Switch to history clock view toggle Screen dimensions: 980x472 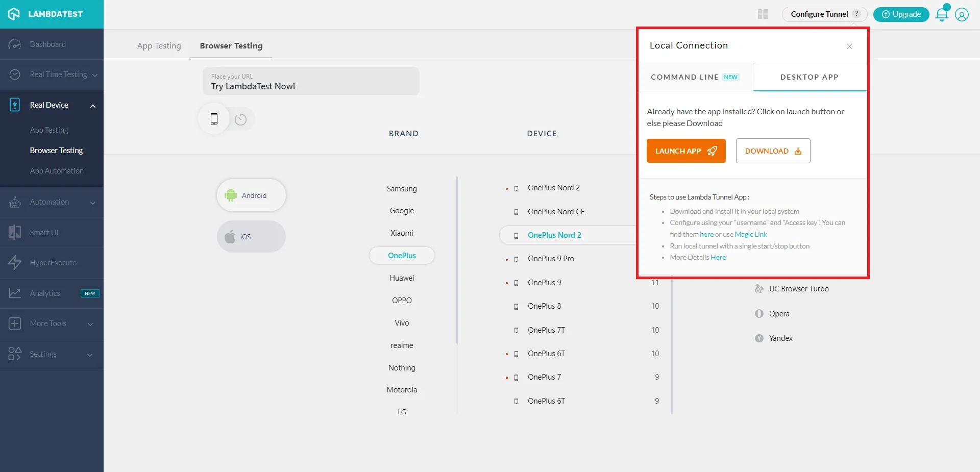pyautogui.click(x=240, y=119)
